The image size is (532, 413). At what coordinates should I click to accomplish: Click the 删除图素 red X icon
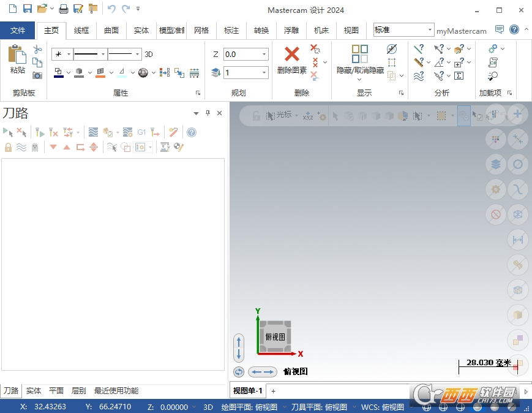[292, 54]
